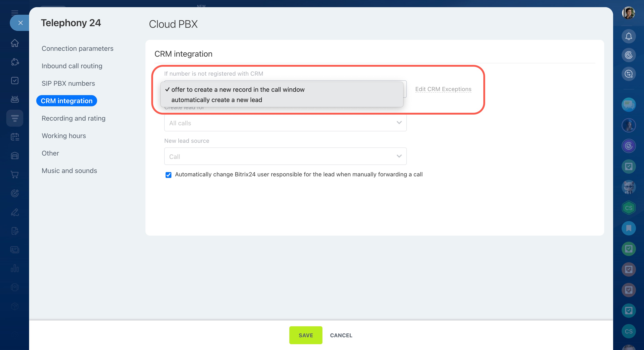Viewport: 644px width, 350px height.
Task: Open the analytics bar chart sidebar icon
Action: click(15, 268)
